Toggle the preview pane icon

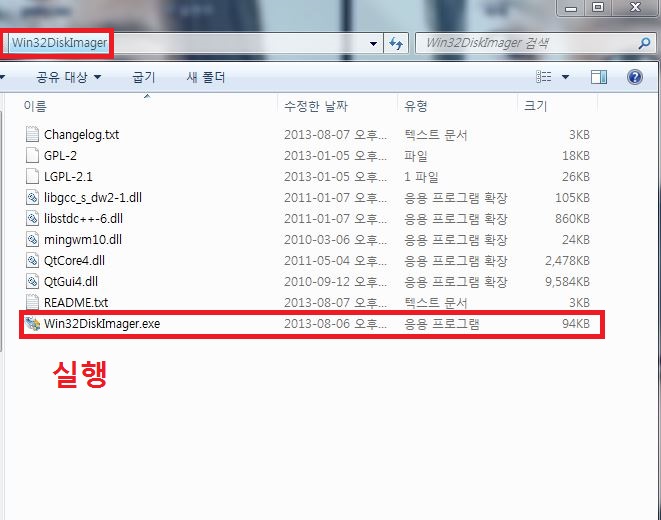(x=599, y=77)
